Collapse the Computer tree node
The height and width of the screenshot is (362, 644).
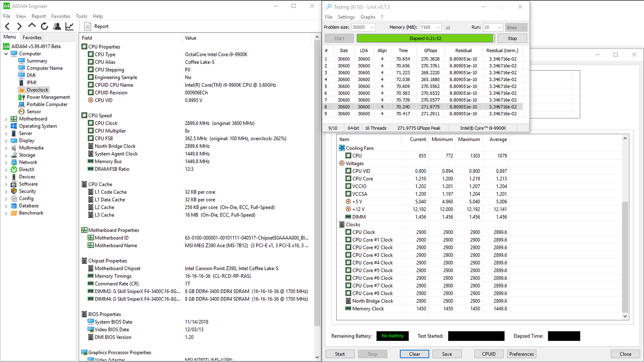tap(6, 54)
